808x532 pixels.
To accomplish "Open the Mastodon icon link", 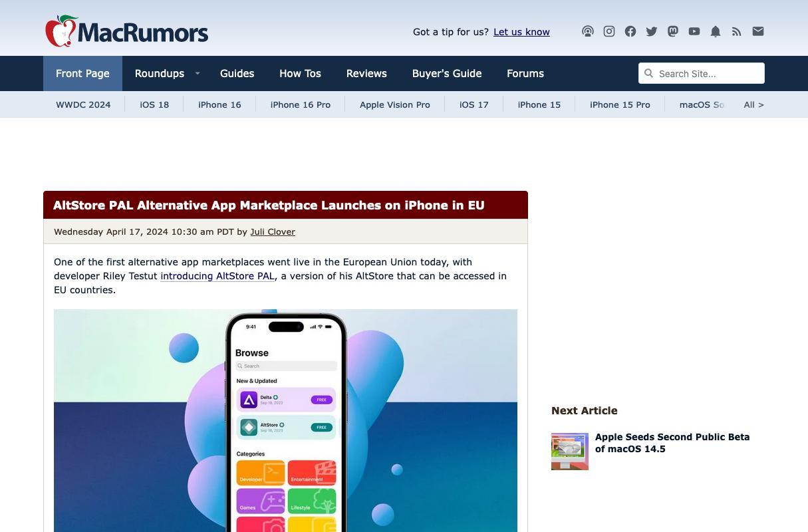I will click(x=673, y=31).
